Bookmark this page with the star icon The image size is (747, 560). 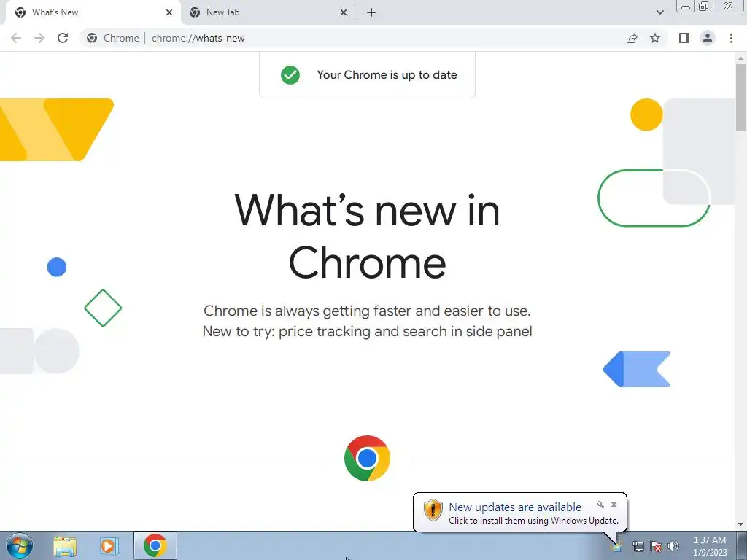(655, 38)
